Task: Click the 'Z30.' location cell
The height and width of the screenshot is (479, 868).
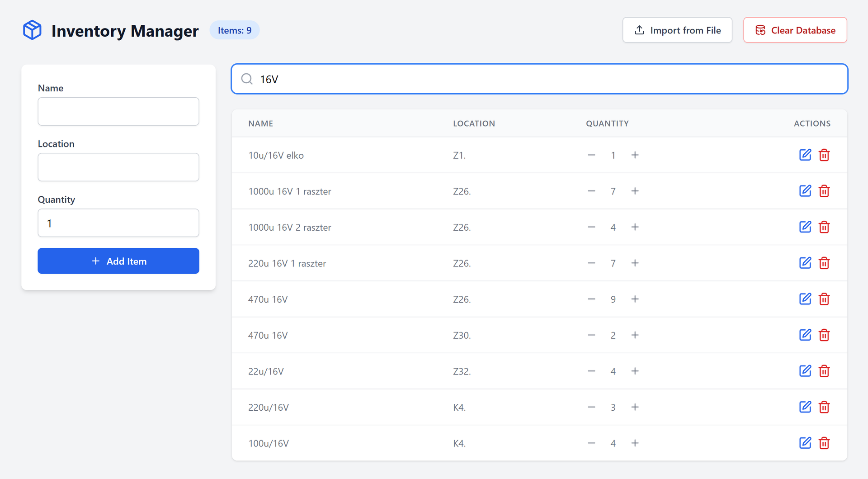Action: click(462, 335)
